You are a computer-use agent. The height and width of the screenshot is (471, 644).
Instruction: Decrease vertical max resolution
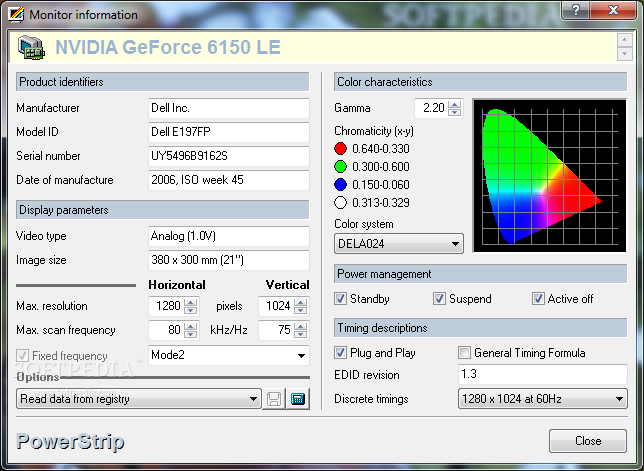[x=301, y=310]
